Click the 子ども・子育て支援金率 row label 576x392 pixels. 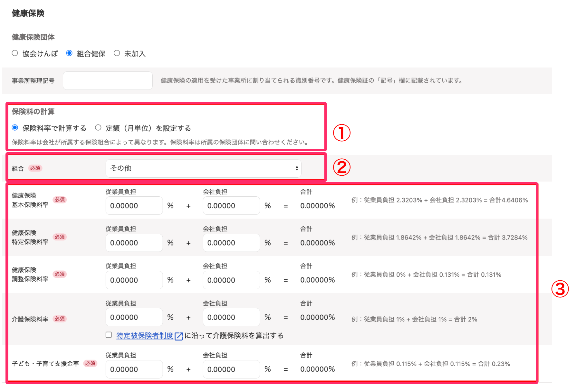[45, 364]
